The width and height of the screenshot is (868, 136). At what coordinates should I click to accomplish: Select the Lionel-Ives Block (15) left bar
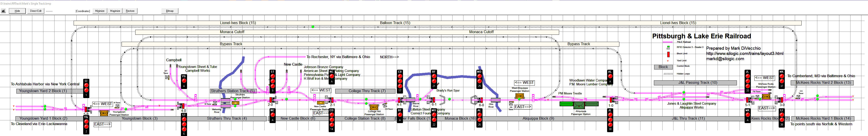pos(238,23)
